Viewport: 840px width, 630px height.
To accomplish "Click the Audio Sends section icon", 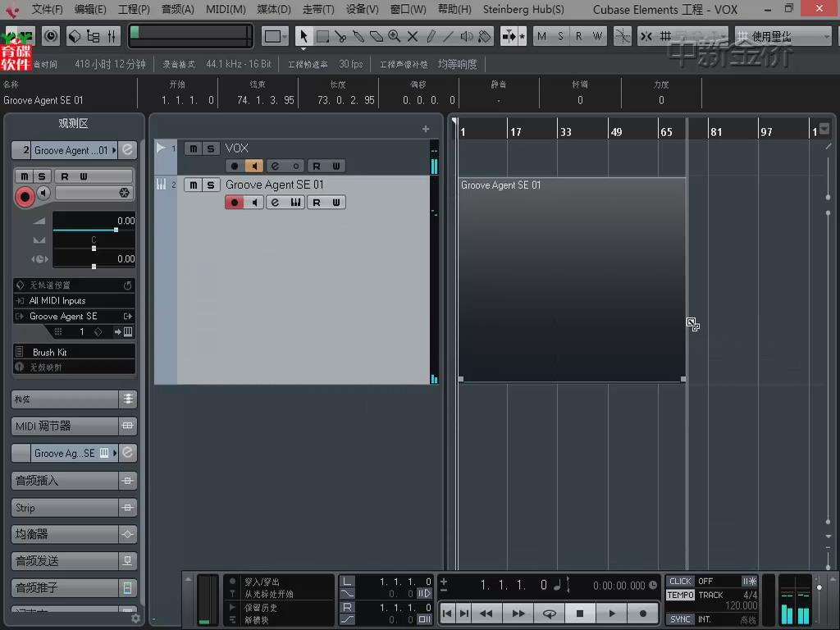I will point(127,561).
